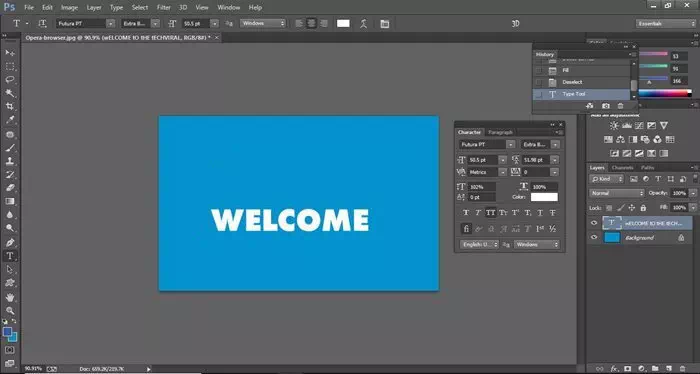Select the Horizontal Type tool in toolbox
This screenshot has height=374, width=700.
(10, 256)
